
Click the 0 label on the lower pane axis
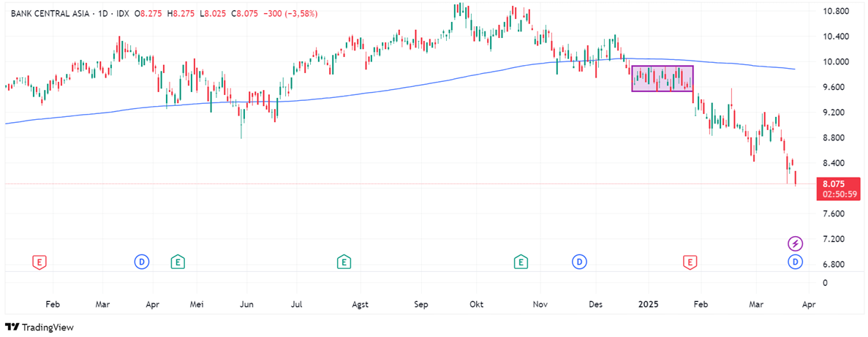coord(826,282)
